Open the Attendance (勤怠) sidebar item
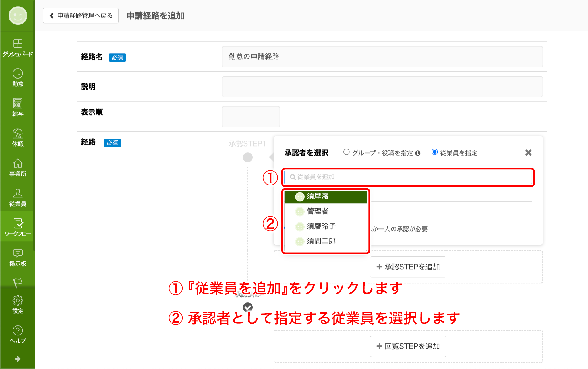 tap(18, 78)
